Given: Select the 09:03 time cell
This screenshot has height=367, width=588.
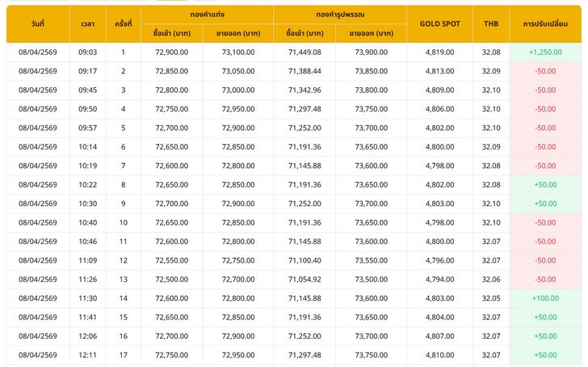Looking at the screenshot, I should click(88, 52).
